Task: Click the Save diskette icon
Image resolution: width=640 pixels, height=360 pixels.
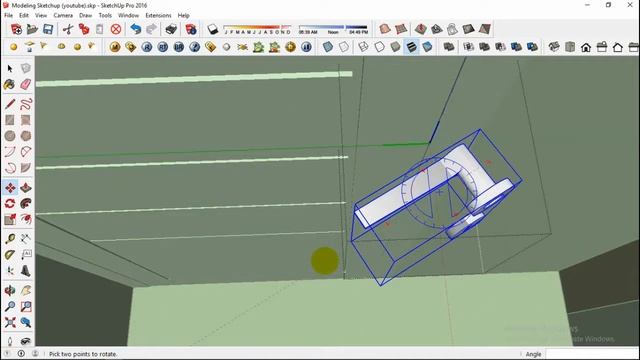Action: pos(48,29)
